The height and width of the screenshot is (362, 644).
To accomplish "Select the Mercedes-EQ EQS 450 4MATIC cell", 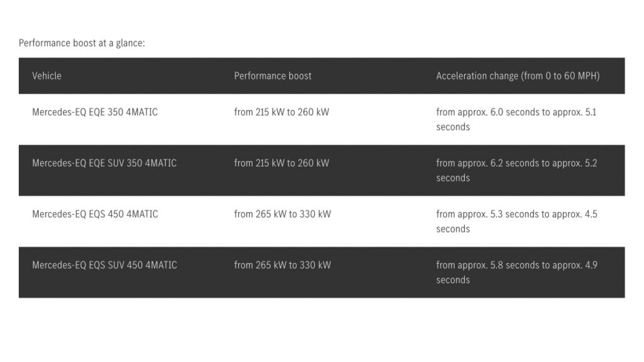I will (95, 214).
